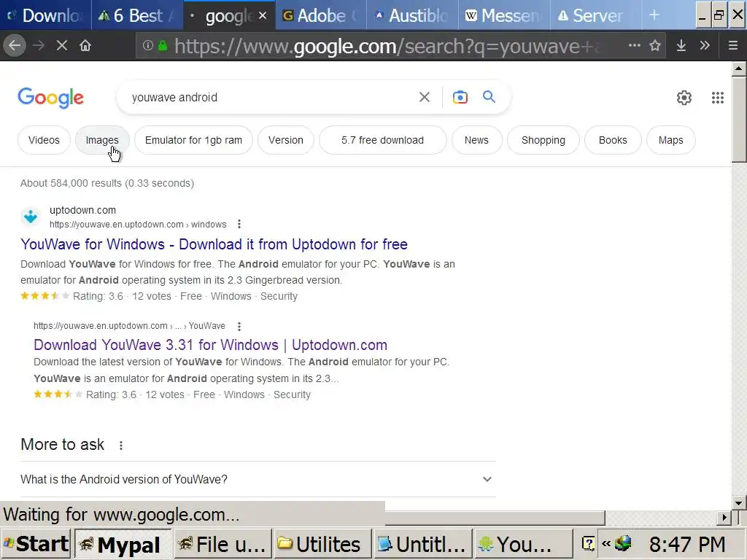Open options for YouWave 3.31 result
Viewport: 747px width, 560px height.
pos(239,326)
